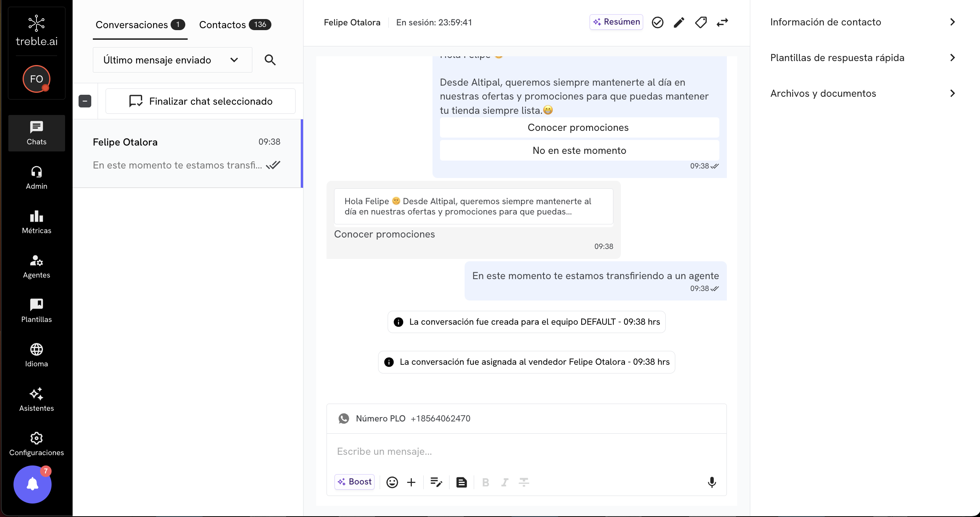
Task: Click the Boost AI button
Action: 354,482
